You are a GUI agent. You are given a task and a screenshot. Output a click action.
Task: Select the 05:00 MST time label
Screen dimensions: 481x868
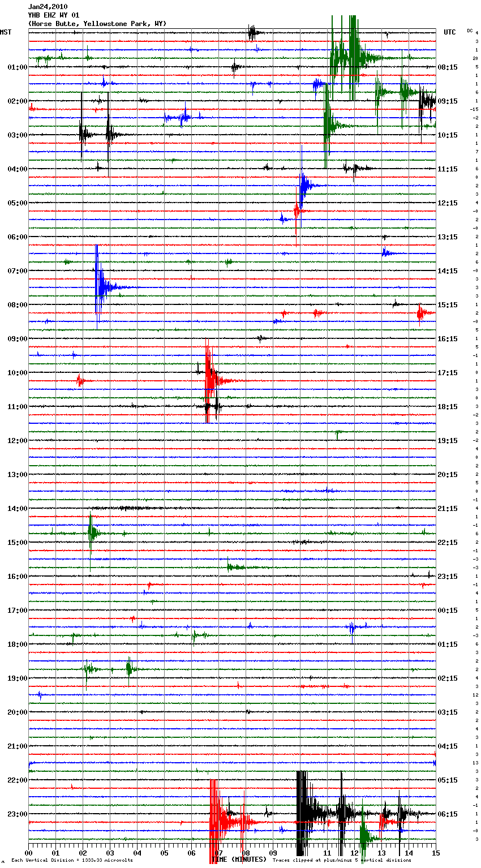[x=18, y=203]
